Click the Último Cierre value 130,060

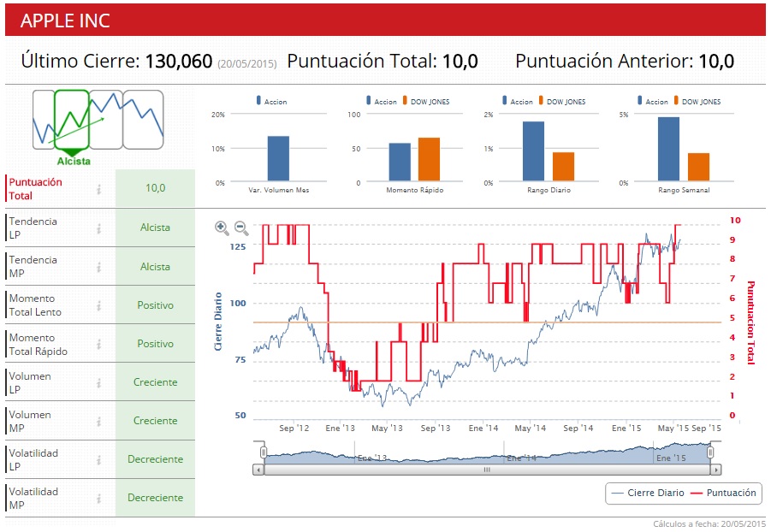coord(179,62)
